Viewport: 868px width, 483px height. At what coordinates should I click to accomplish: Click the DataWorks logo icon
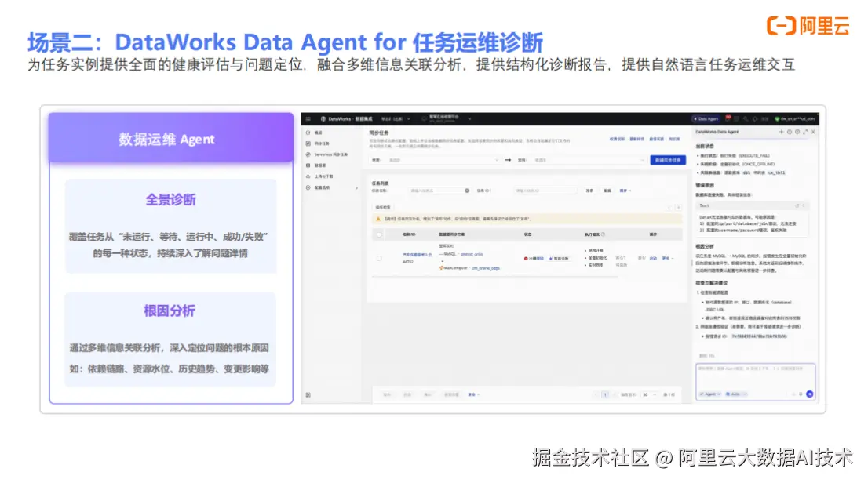323,119
